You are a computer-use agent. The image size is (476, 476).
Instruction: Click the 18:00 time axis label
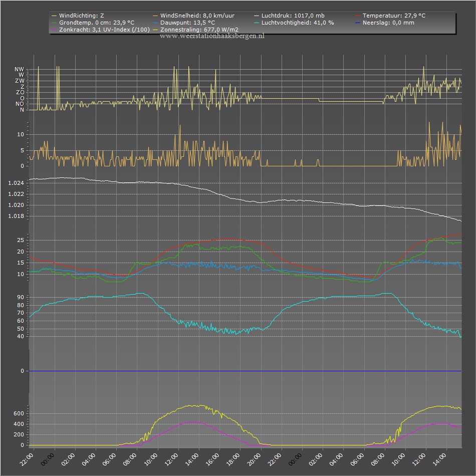[233, 459]
